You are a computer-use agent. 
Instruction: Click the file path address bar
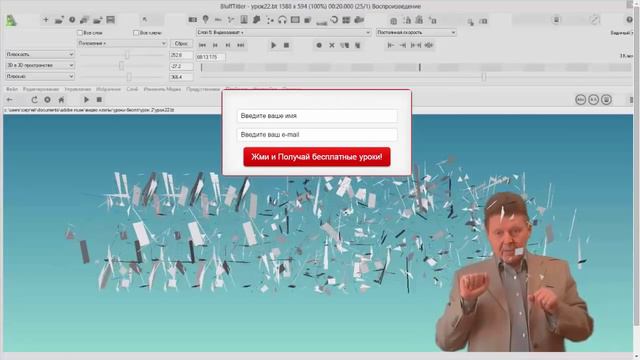coord(113,110)
